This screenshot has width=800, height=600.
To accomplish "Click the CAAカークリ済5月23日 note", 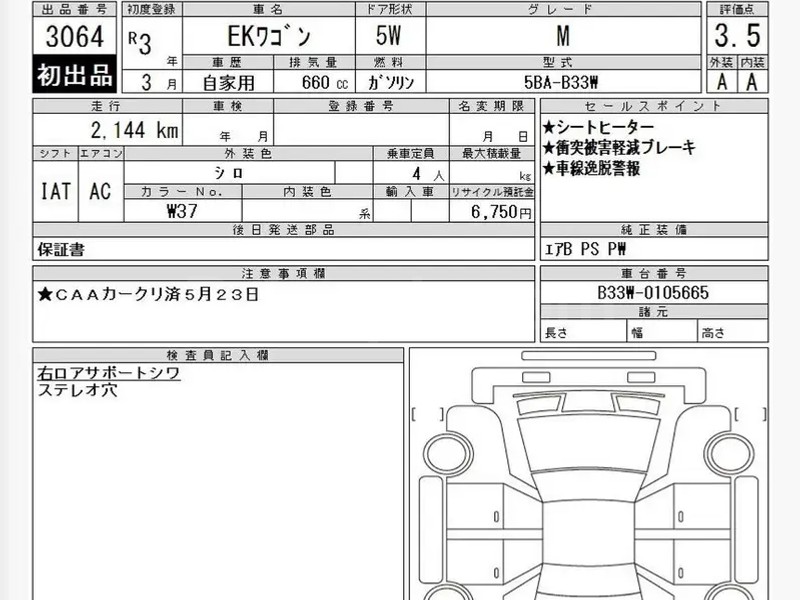I will (150, 294).
